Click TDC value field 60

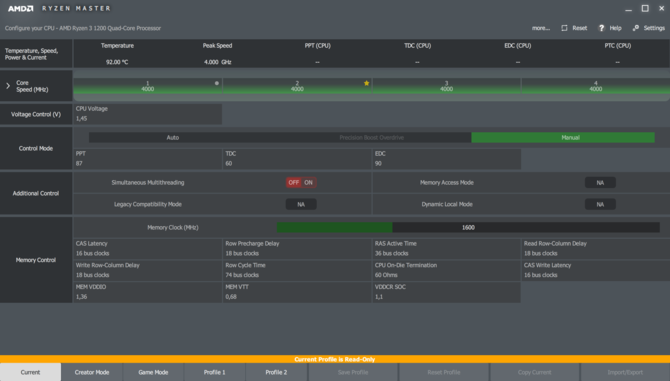(x=297, y=158)
